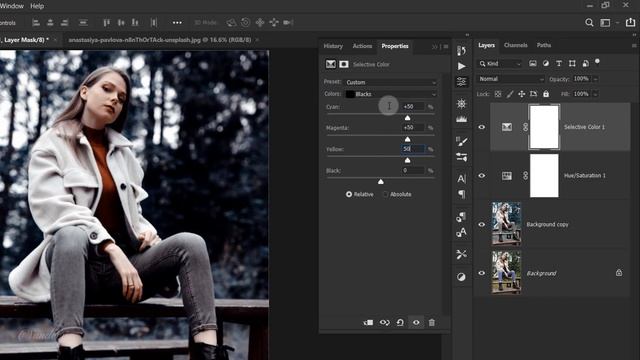Open the Brush settings icon in dock
Image resolution: width=640 pixels, height=360 pixels.
[462, 141]
